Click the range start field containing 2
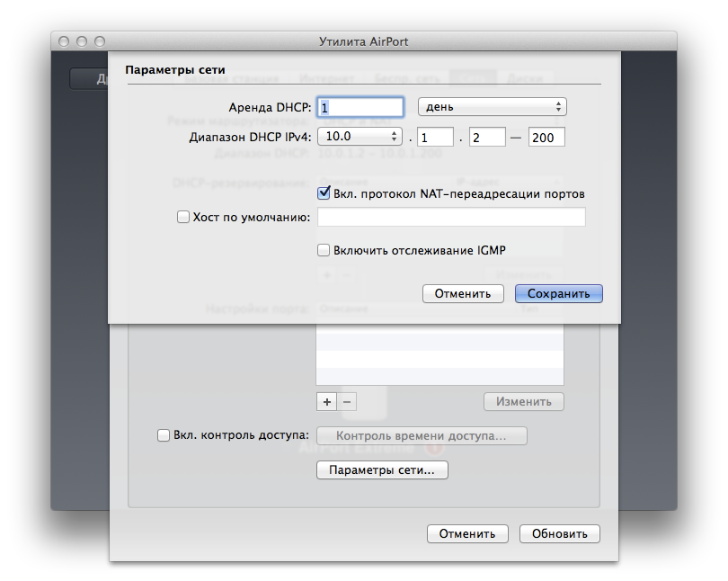The width and height of the screenshot is (728, 581). (x=487, y=138)
